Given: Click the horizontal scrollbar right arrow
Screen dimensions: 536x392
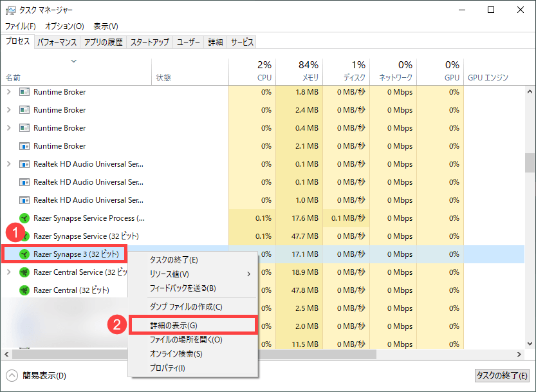Looking at the screenshot, I should point(519,355).
